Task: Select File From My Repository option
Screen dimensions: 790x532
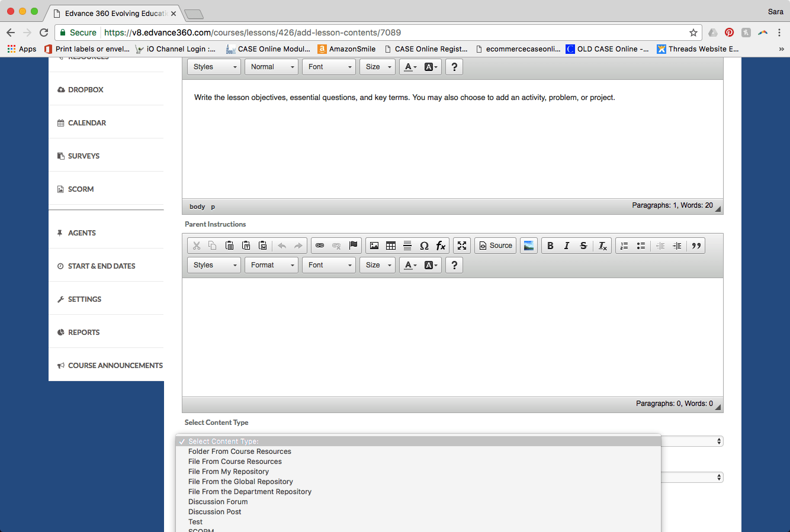Action: coord(229,472)
